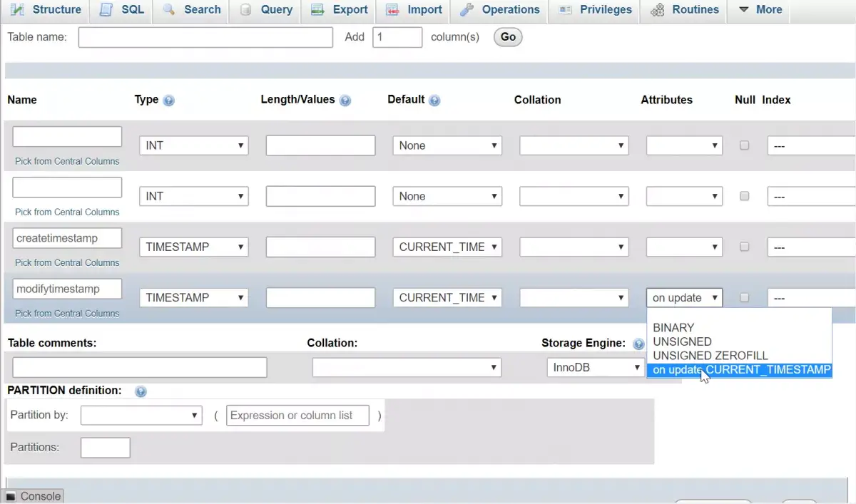
Task: Click the help icon next to Type
Action: pos(169,101)
